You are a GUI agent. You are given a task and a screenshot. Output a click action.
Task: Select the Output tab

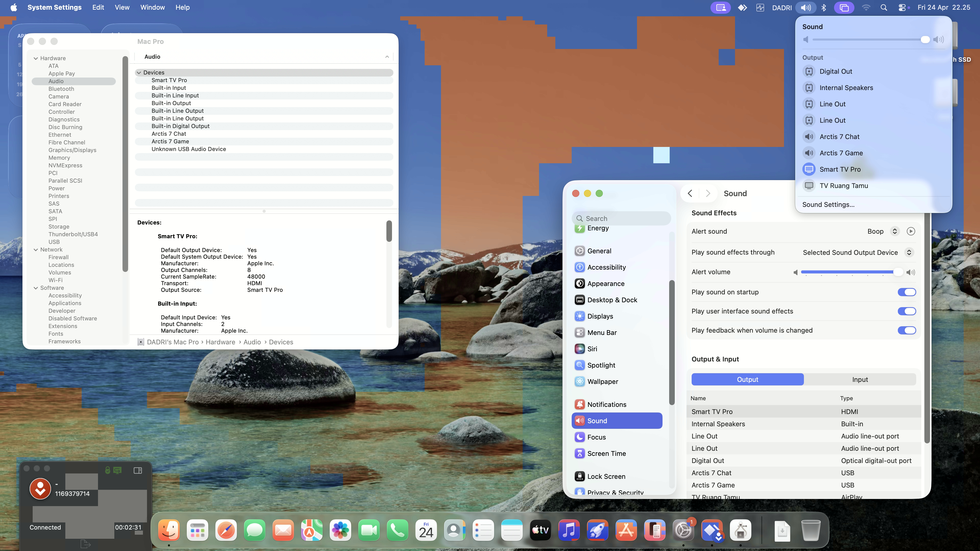748,380
